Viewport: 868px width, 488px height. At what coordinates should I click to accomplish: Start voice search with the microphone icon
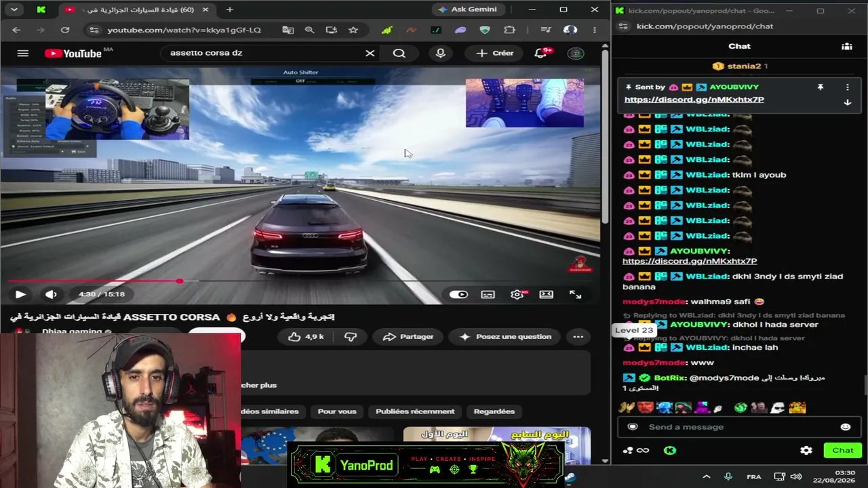coord(441,53)
